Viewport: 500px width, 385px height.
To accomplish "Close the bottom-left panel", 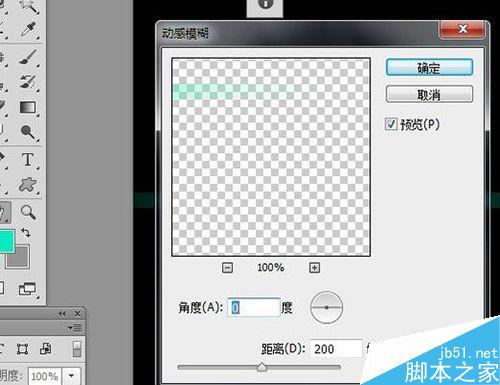I will (x=77, y=313).
